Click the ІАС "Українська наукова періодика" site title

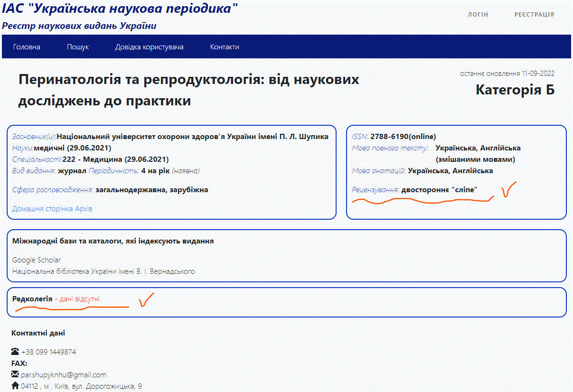pos(120,8)
